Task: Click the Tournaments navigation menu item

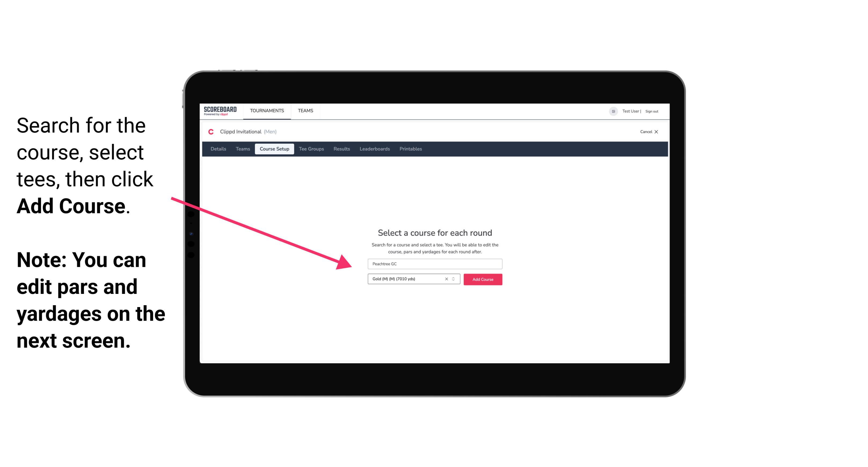Action: tap(266, 110)
